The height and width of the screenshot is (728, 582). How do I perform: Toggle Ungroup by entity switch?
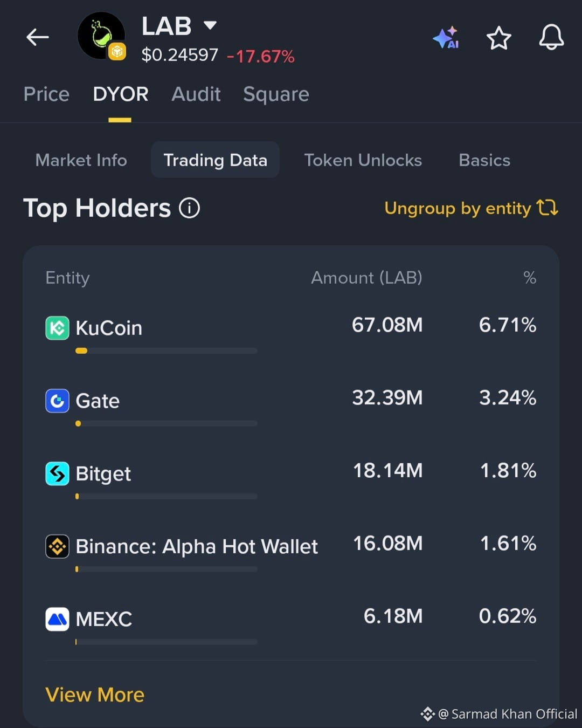[x=471, y=208]
